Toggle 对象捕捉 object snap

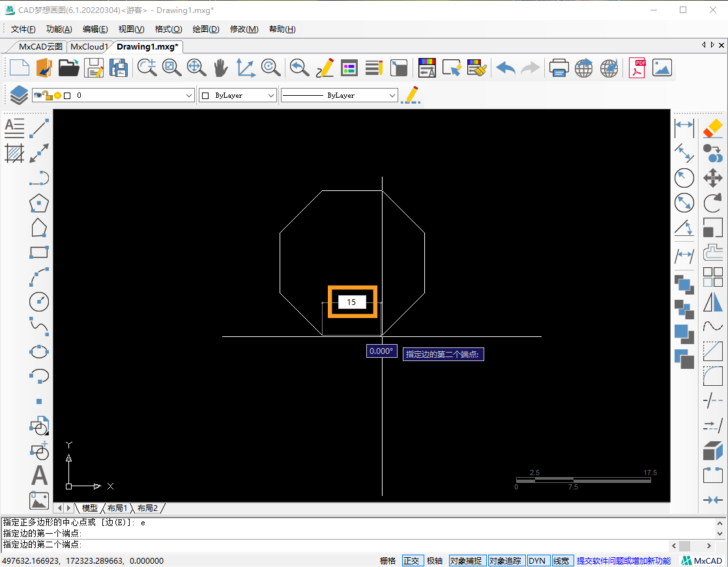coord(466,560)
